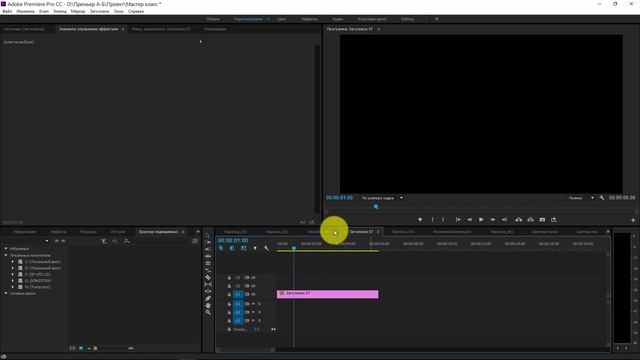Switch to the Метаданные panel tab
The height and width of the screenshot is (360, 640).
215,29
